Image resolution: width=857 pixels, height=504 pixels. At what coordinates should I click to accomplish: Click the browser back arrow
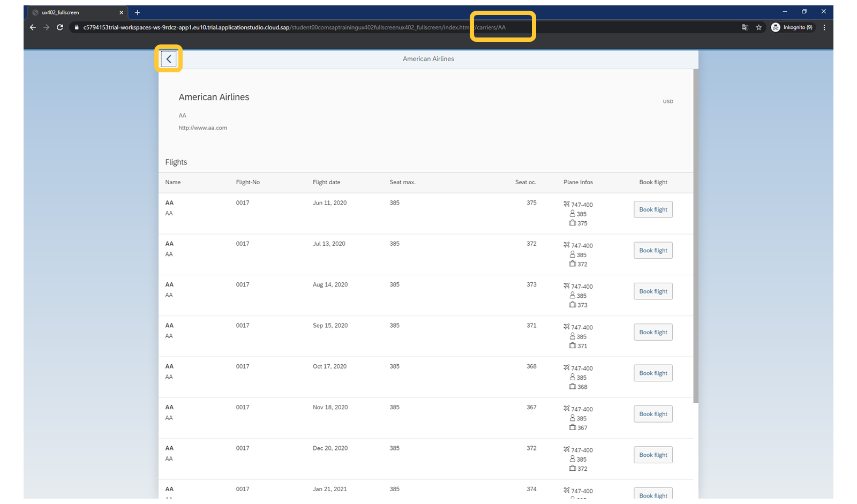(33, 27)
